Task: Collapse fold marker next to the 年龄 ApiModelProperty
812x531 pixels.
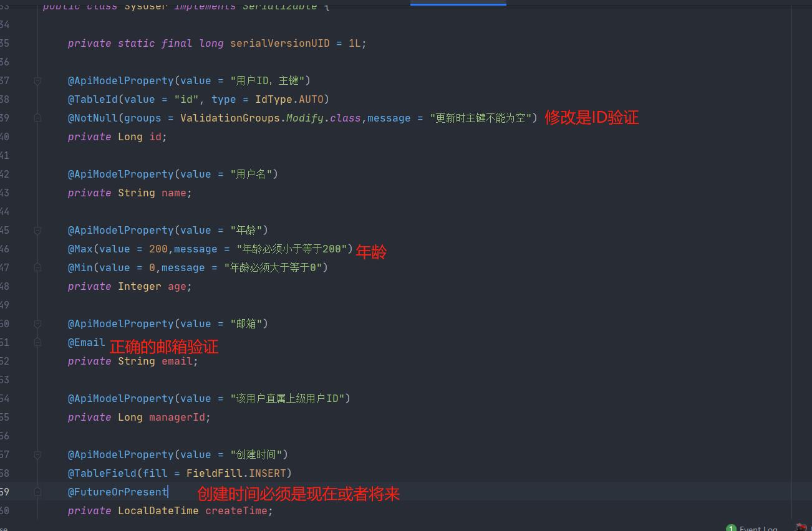Action: click(37, 231)
